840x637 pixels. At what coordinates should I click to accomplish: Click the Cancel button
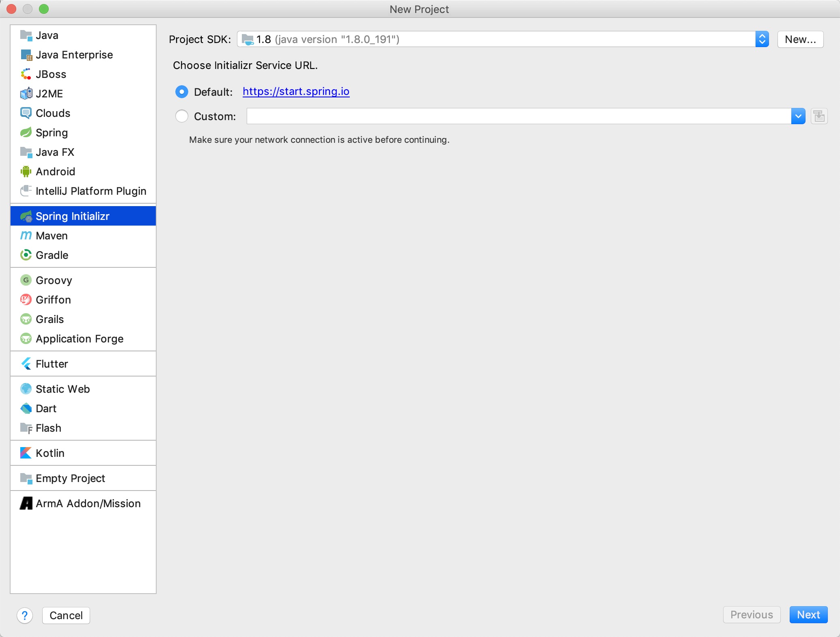(66, 615)
